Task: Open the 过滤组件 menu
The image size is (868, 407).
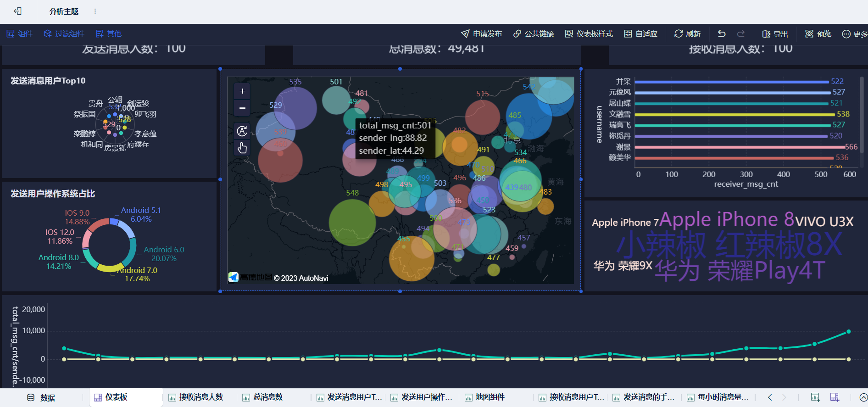Action: click(64, 33)
